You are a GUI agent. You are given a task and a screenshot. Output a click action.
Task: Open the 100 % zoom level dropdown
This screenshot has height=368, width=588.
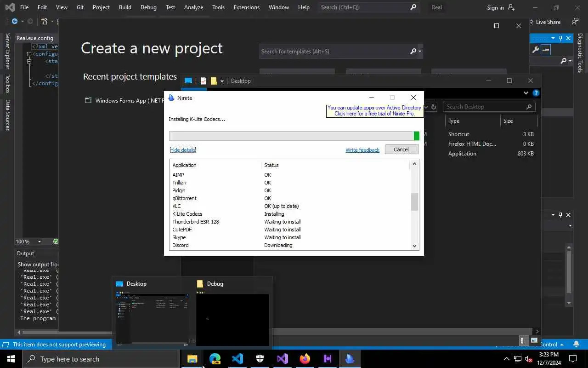[x=39, y=241]
